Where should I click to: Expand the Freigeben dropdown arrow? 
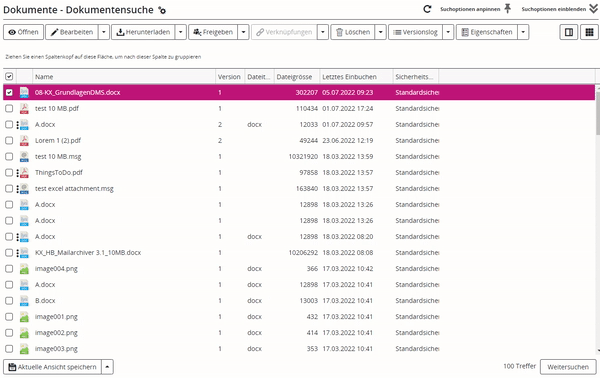(243, 32)
